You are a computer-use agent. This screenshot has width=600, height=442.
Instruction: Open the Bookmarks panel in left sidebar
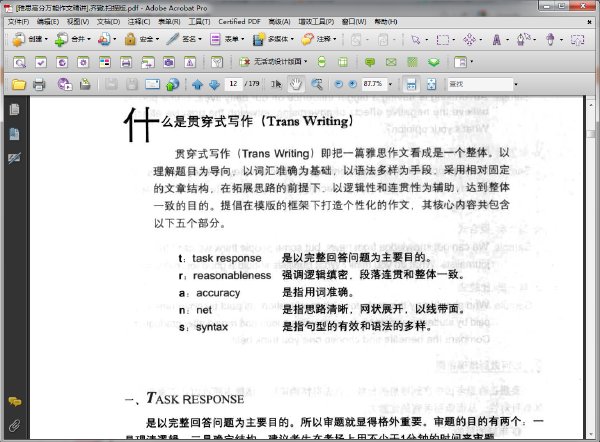coord(15,134)
